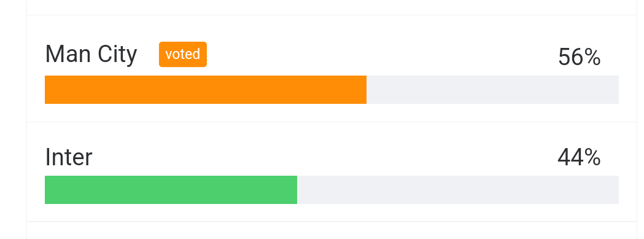This screenshot has height=239, width=644.
Task: Click the 44% result figure
Action: 579,157
